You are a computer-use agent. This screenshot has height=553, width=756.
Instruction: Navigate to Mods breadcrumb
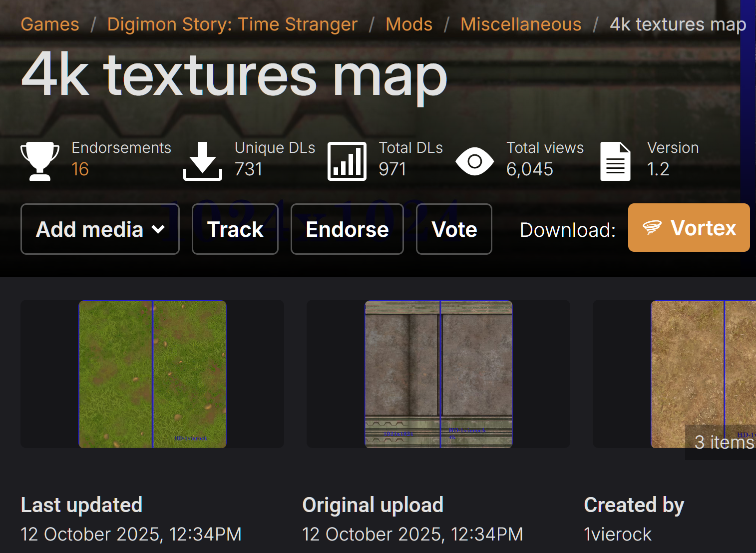coord(409,24)
